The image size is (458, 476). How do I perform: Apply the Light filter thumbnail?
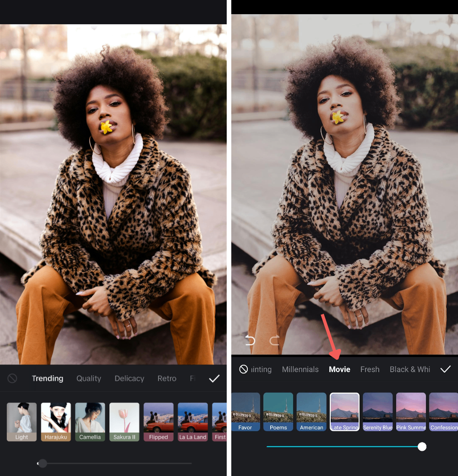(22, 422)
